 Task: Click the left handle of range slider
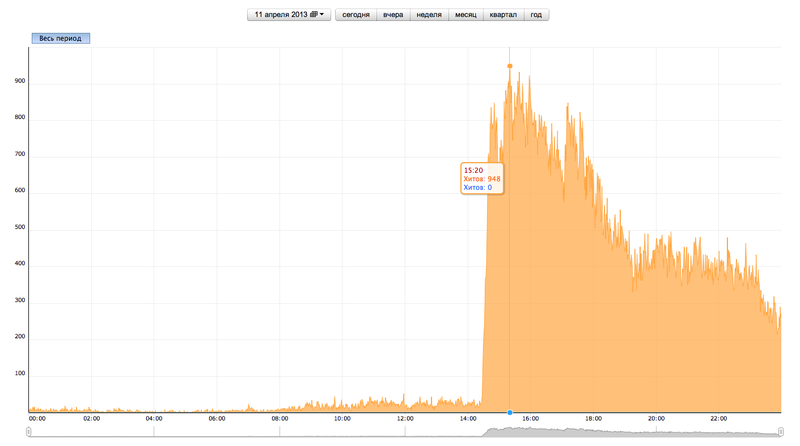click(x=29, y=432)
